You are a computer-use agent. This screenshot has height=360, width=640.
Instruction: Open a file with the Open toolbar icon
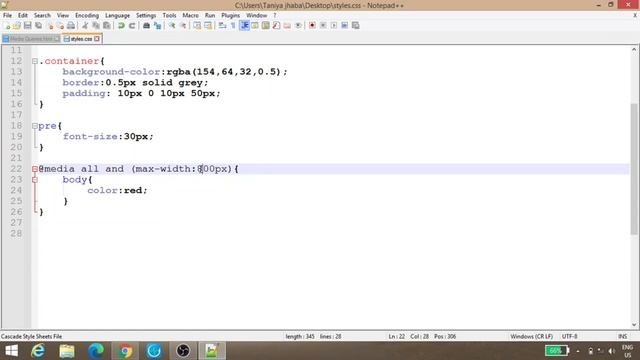pyautogui.click(x=17, y=26)
